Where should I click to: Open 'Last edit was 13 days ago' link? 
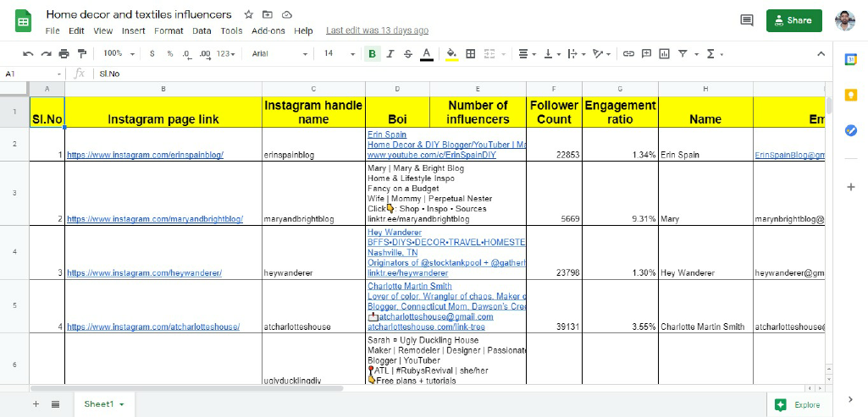377,31
